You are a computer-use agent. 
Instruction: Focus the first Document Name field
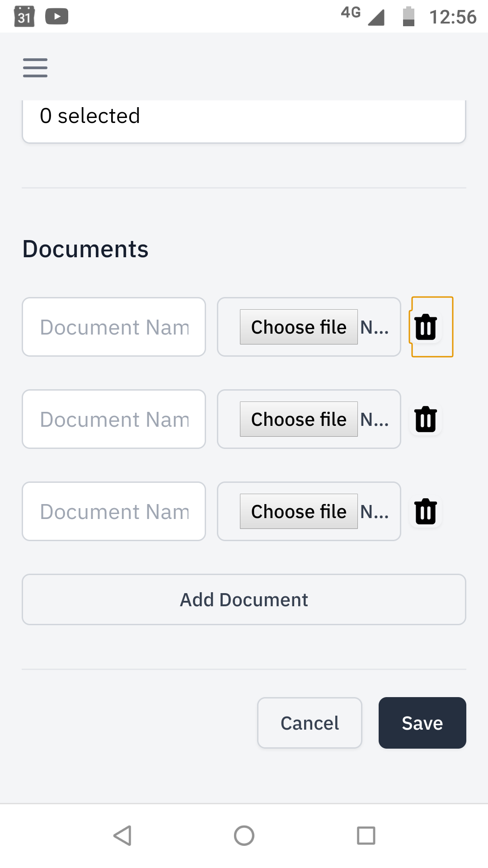pos(114,327)
